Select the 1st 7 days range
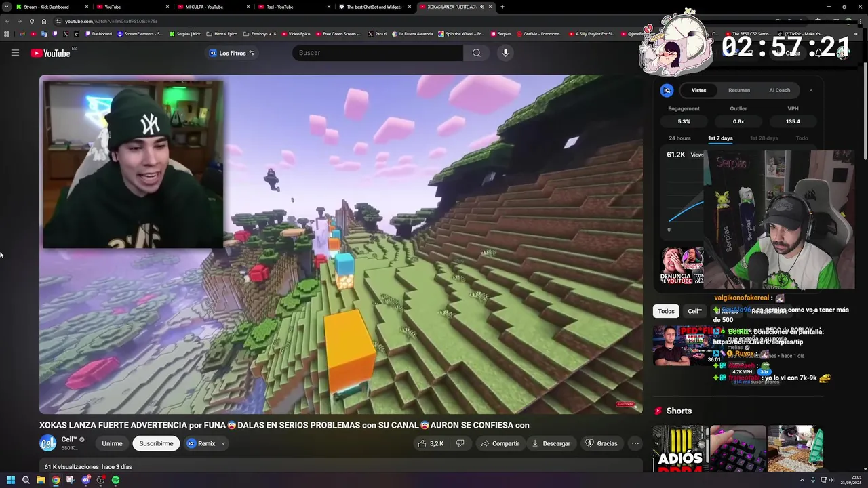This screenshot has height=488, width=868. [720, 138]
